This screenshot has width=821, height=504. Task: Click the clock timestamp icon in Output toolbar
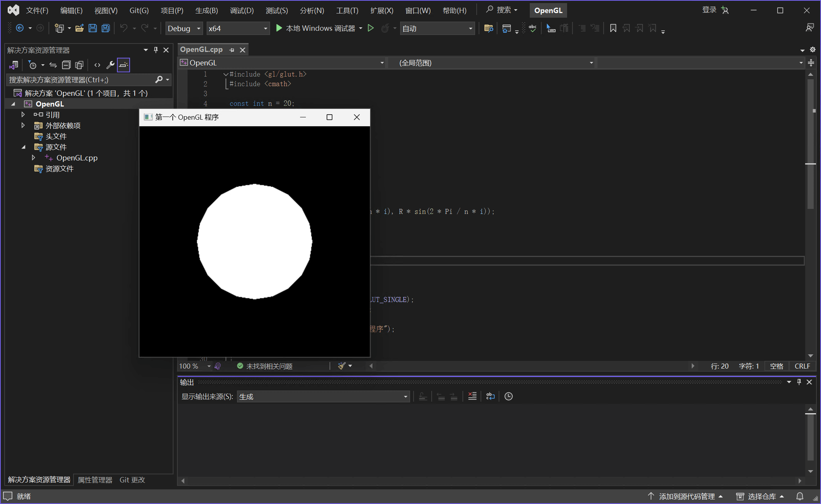(x=509, y=396)
